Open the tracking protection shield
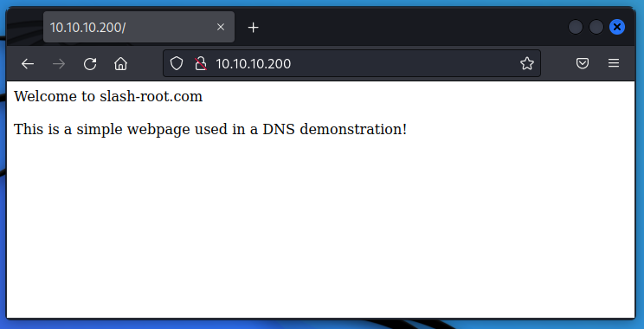644x329 pixels. click(177, 64)
